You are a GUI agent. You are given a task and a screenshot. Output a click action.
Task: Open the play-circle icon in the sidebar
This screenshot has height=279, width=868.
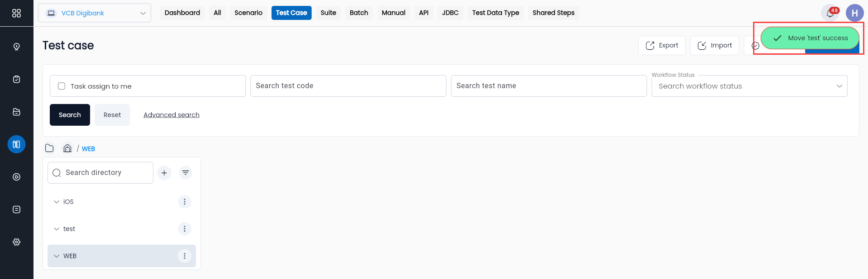click(x=17, y=177)
